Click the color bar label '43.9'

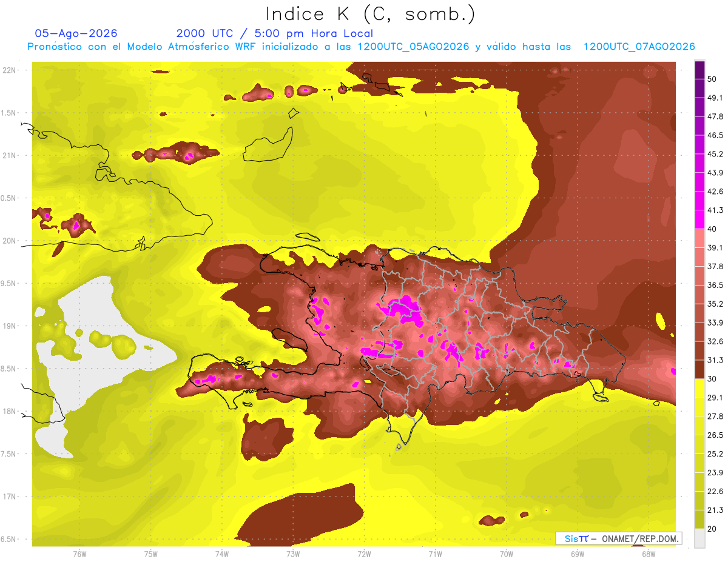click(715, 173)
